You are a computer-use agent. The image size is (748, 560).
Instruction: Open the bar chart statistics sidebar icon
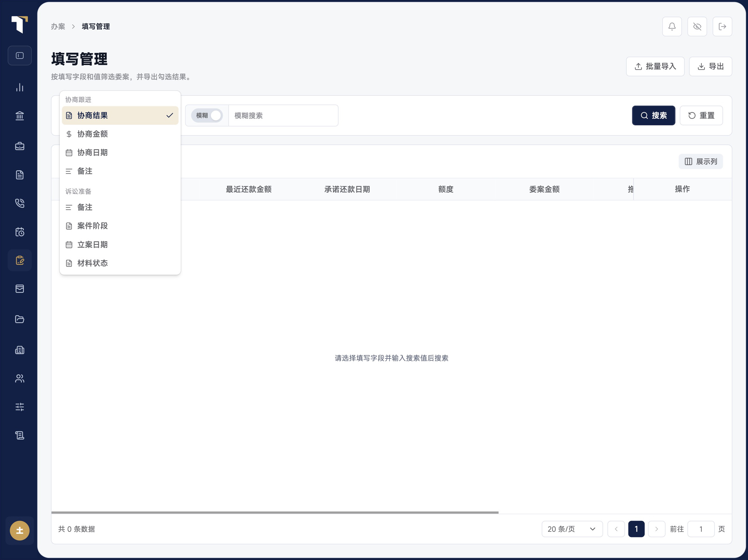[20, 87]
